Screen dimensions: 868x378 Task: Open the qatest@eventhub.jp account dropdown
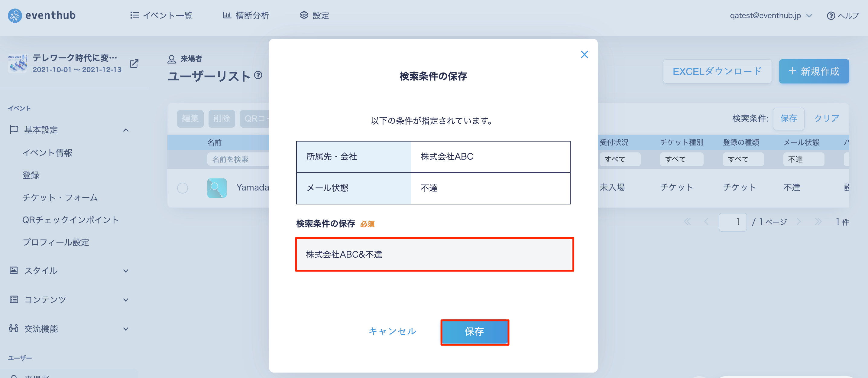(x=771, y=15)
